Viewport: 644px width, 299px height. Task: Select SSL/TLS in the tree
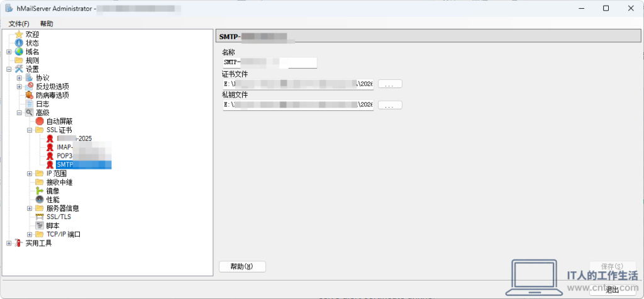pyautogui.click(x=58, y=217)
